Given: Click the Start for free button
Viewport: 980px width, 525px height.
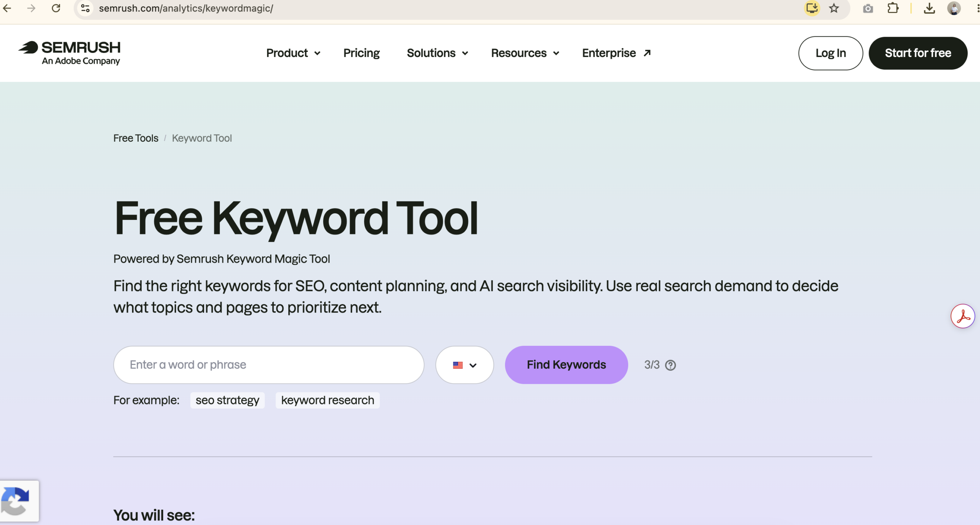Looking at the screenshot, I should click(918, 53).
